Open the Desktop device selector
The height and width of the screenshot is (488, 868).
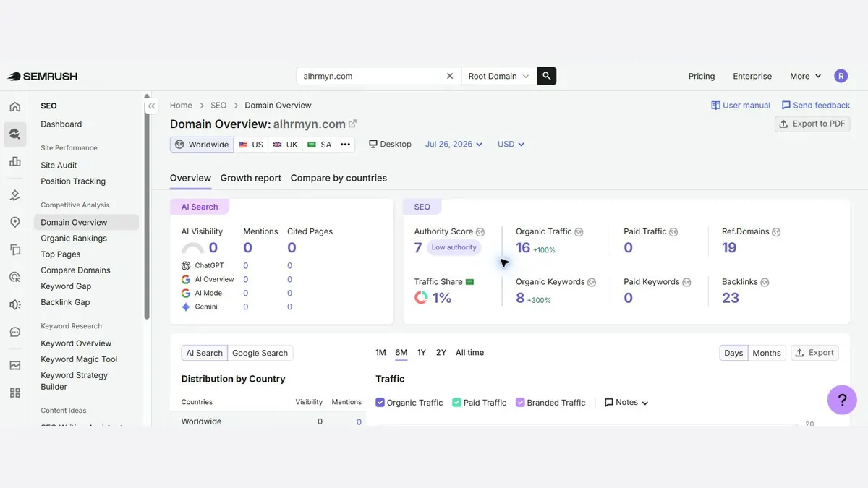point(390,145)
